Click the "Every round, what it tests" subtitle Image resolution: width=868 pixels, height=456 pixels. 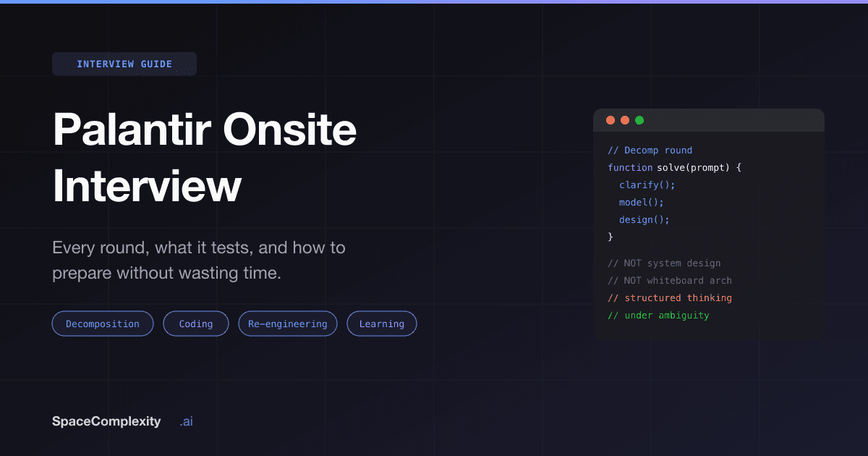(x=199, y=261)
